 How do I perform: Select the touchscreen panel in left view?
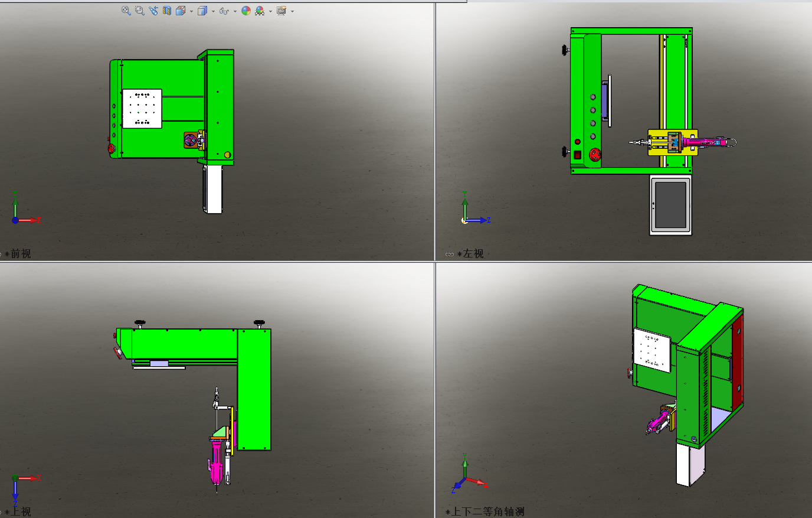click(x=670, y=206)
